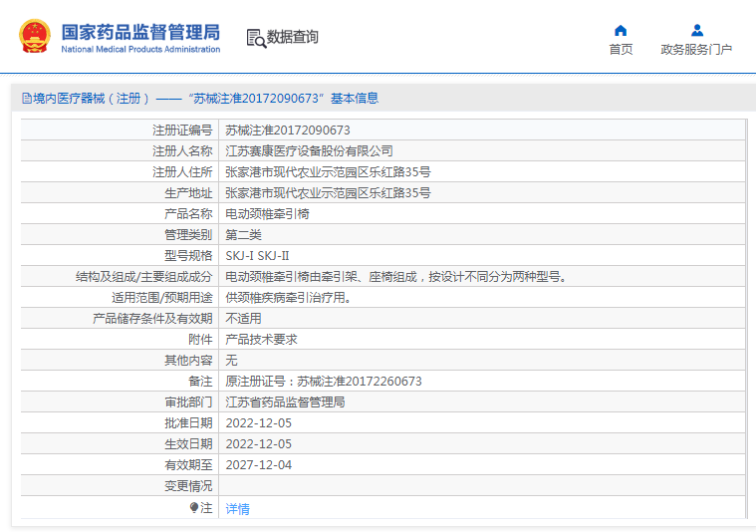The image size is (756, 532).
Task: Select expiry date 2027-12-04
Action: pos(258,465)
